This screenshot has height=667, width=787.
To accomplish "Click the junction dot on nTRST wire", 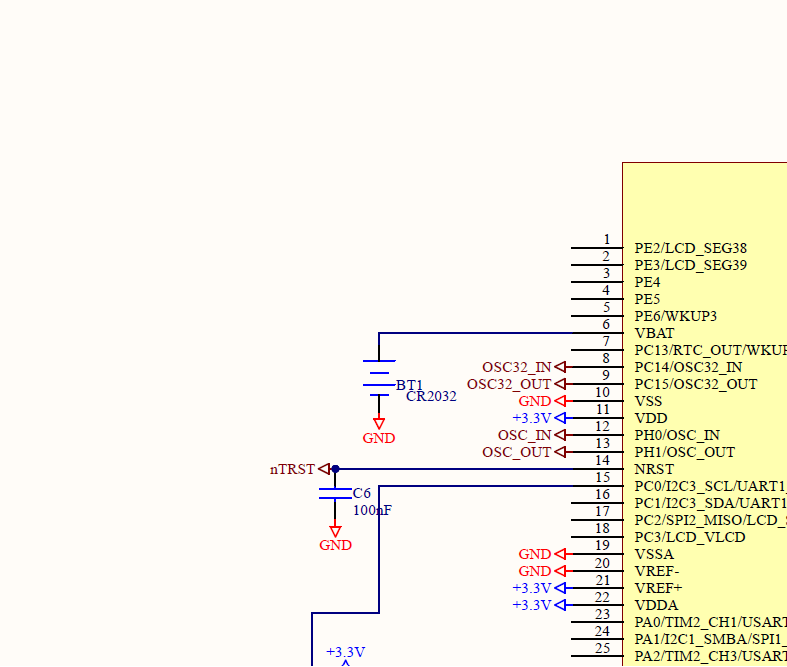I will 335,469.
